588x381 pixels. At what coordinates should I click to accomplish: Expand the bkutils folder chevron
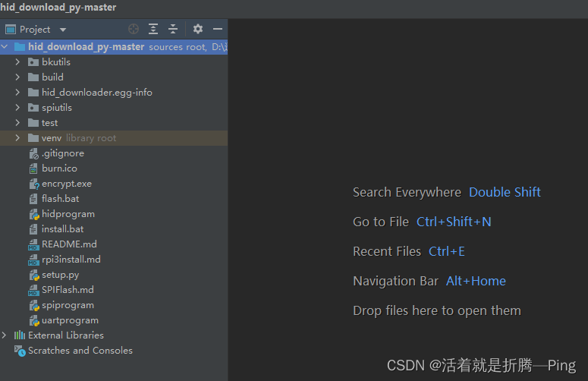17,62
